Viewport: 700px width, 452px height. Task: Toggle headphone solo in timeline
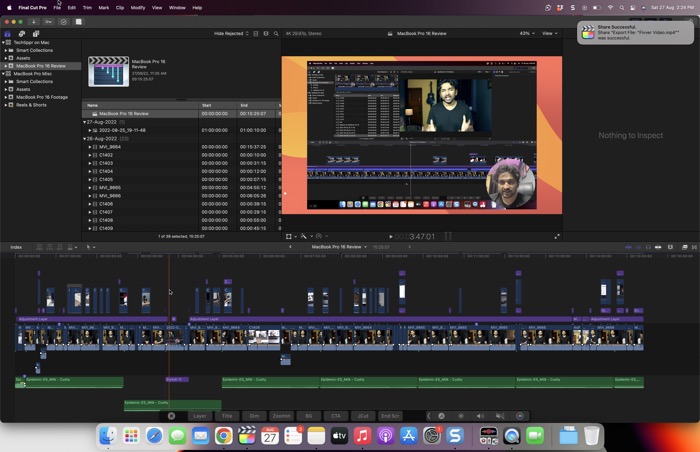648,247
